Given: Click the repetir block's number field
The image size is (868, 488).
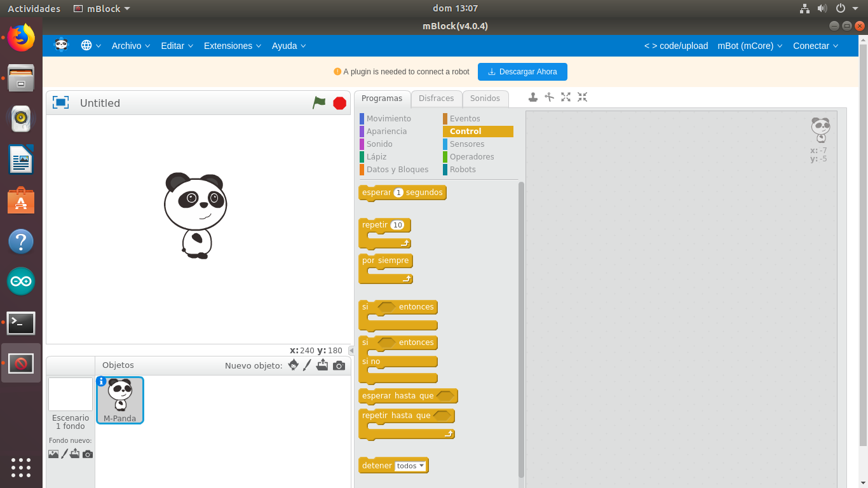Looking at the screenshot, I should (x=397, y=225).
